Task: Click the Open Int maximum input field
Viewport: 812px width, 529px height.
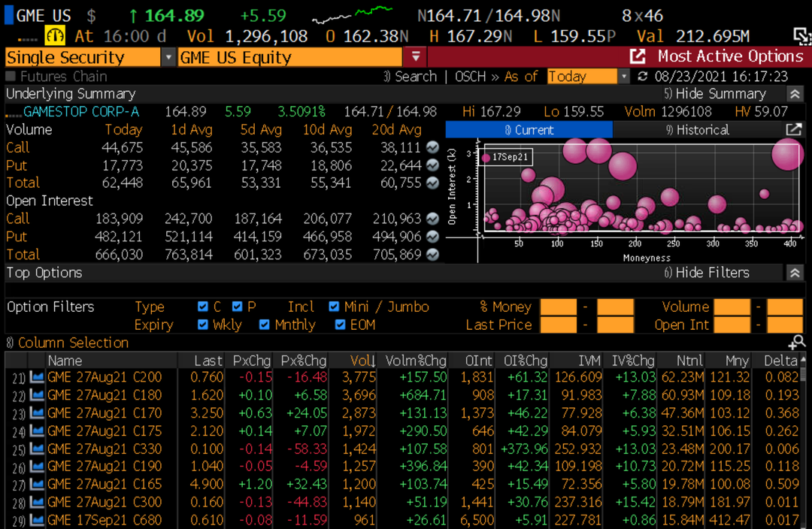Action: [784, 325]
